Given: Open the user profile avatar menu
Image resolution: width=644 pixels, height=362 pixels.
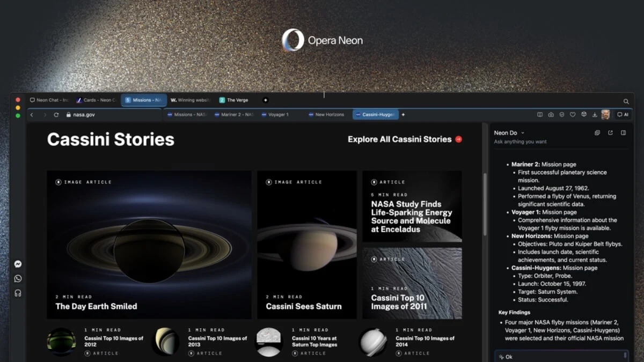Looking at the screenshot, I should 605,115.
